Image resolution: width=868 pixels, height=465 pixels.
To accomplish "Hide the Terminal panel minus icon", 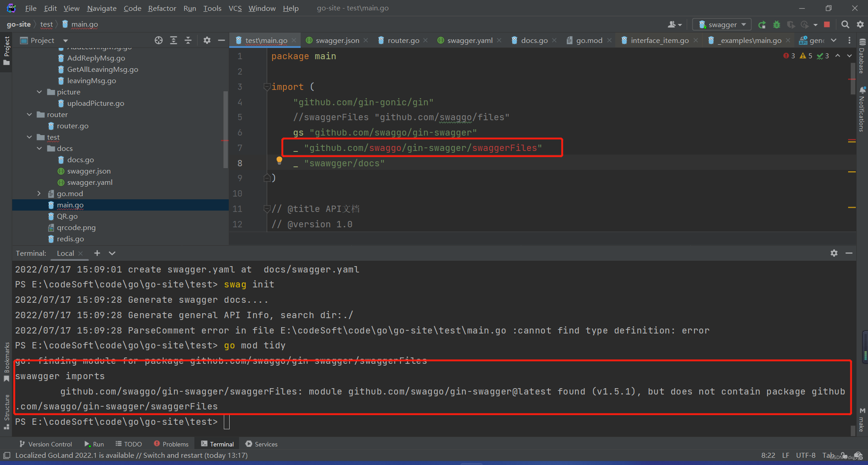I will (x=849, y=253).
